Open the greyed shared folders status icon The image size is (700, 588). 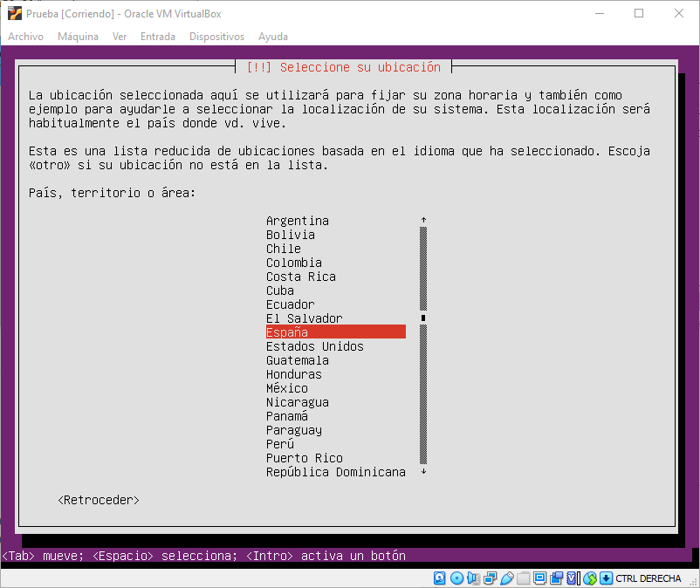[x=523, y=578]
